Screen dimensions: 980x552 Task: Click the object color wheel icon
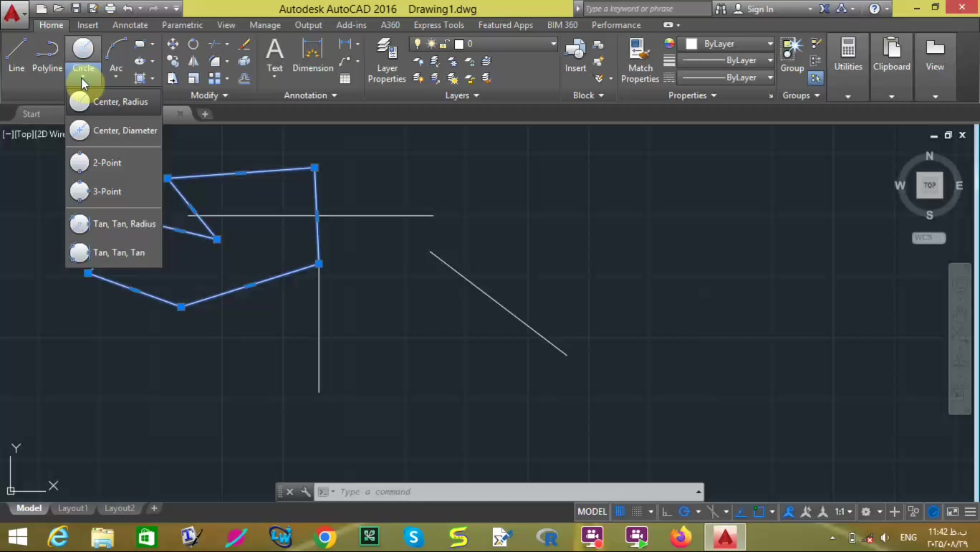coord(669,44)
